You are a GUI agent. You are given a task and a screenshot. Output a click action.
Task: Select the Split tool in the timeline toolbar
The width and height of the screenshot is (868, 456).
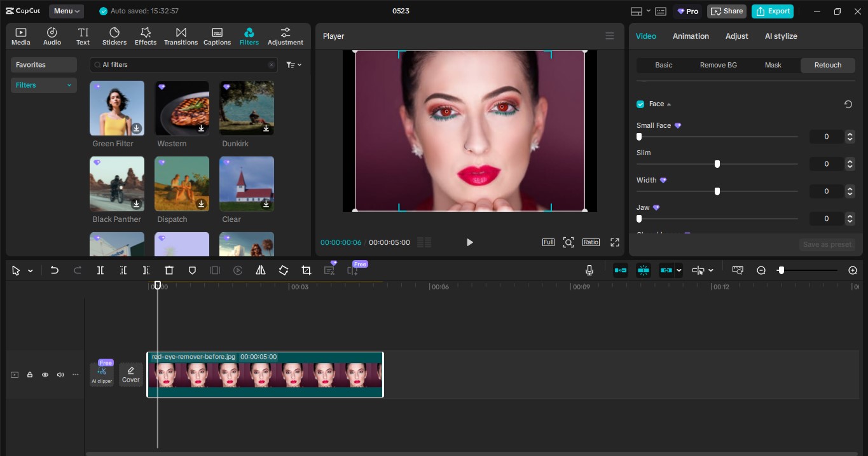click(100, 270)
